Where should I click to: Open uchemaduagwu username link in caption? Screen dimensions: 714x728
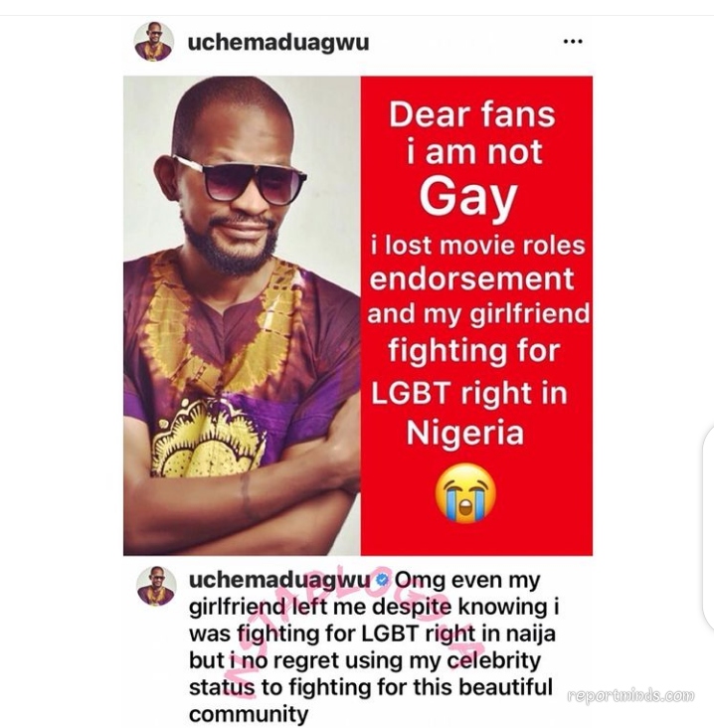pos(279,581)
